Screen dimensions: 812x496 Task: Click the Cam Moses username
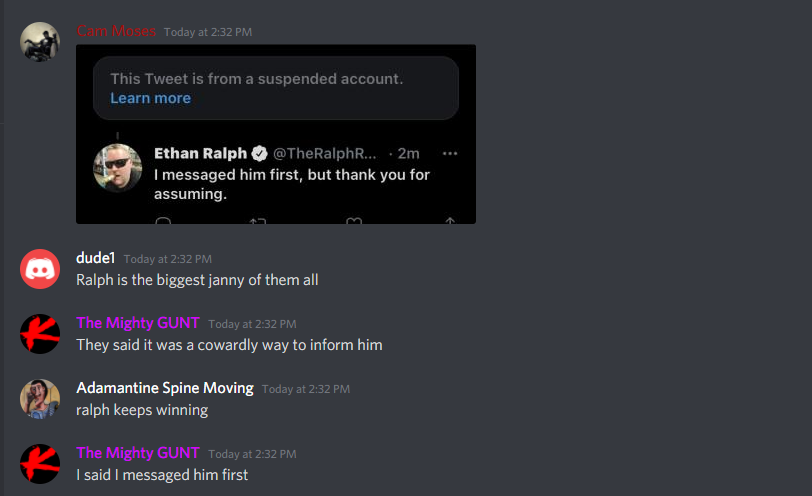(x=116, y=31)
